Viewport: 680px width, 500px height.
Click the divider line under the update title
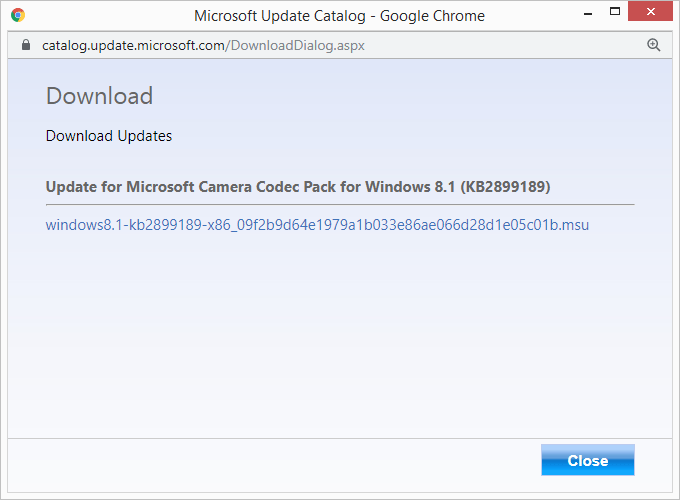pos(340,204)
